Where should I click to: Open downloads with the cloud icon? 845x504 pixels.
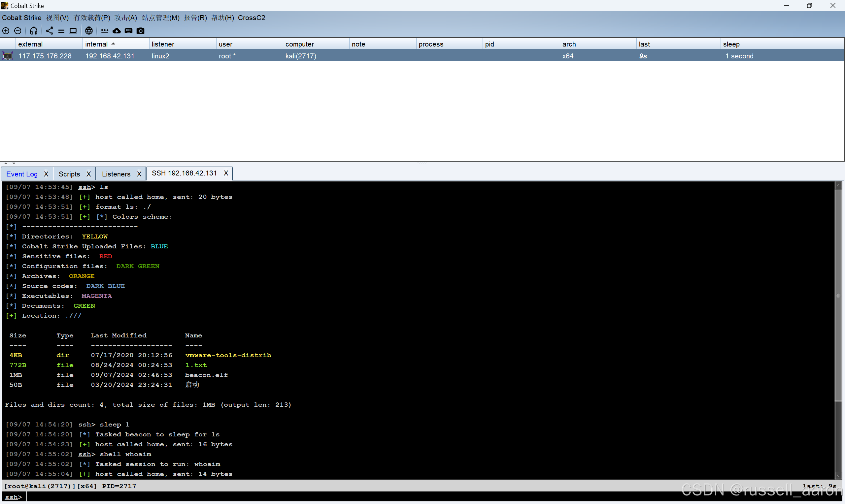coord(117,31)
